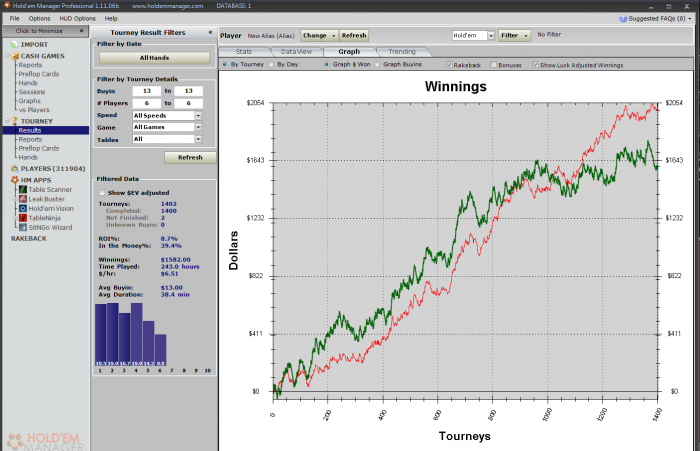Viewport: 700px width, 451px height.
Task: Click the # Players minimum field
Action: click(147, 103)
